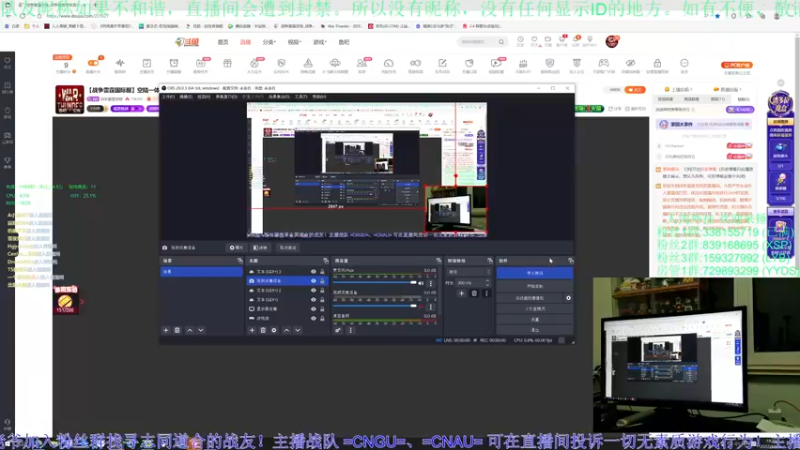This screenshot has height=450, width=800.
Task: Open the Douyu user avatar menu
Action: point(612,41)
